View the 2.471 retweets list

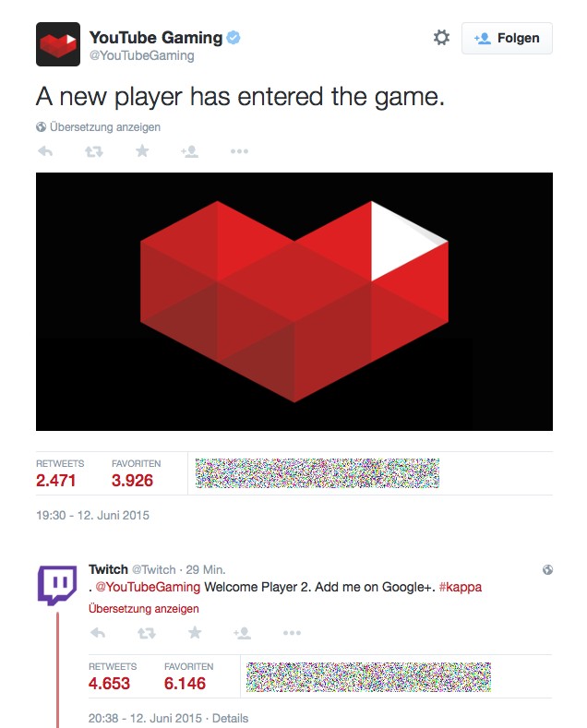click(x=56, y=480)
